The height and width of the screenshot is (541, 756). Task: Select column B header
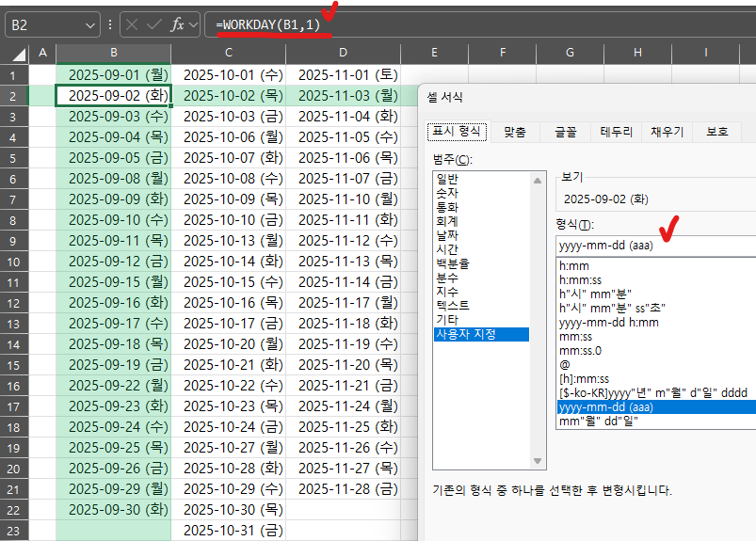tap(113, 53)
